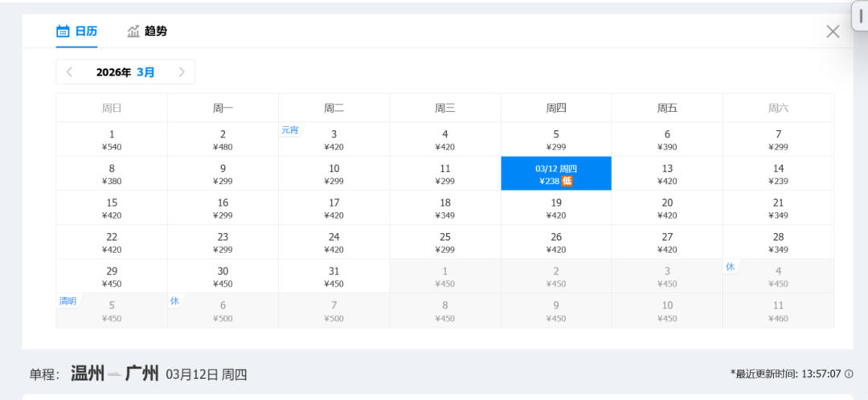Select March 3 with 元宵 tag
Image resolution: width=868 pixels, height=400 pixels.
[334, 140]
